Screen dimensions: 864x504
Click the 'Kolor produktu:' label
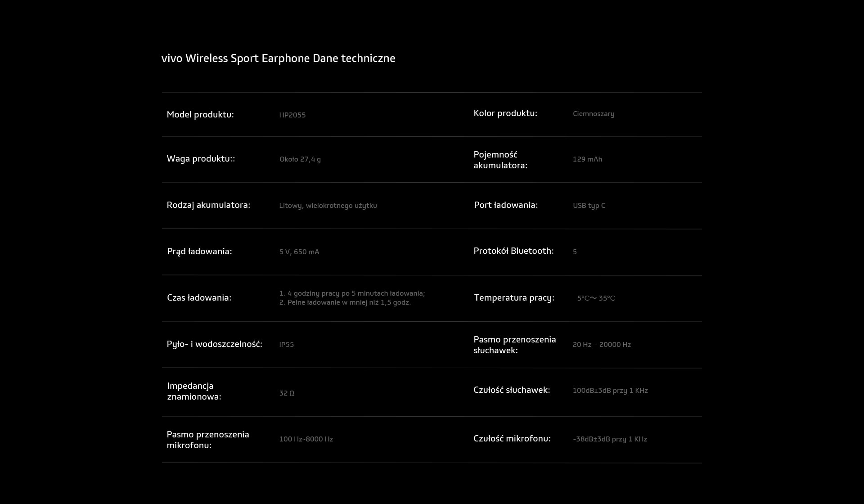(x=505, y=113)
